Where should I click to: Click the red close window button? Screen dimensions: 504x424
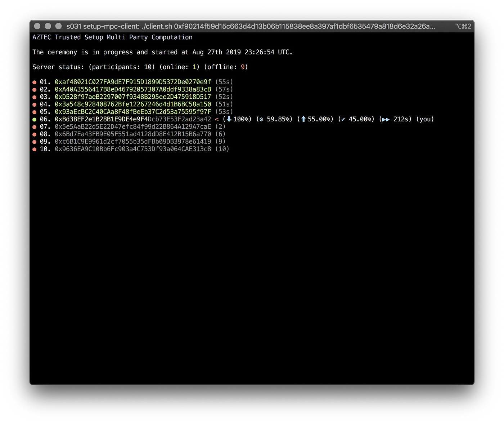pyautogui.click(x=37, y=26)
